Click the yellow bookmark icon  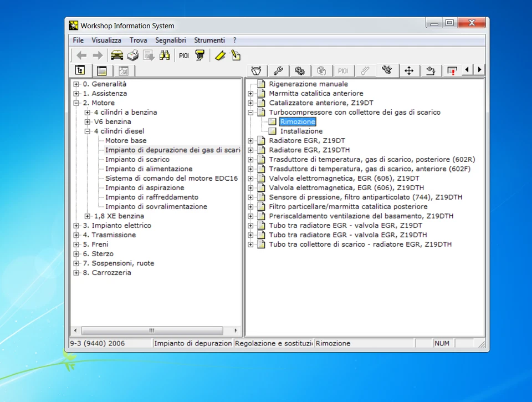[220, 55]
